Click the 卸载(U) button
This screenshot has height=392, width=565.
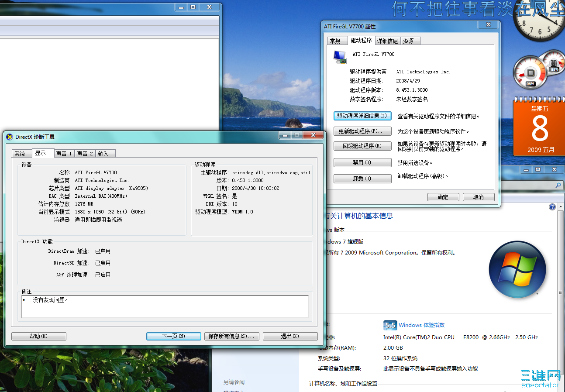[x=362, y=179]
